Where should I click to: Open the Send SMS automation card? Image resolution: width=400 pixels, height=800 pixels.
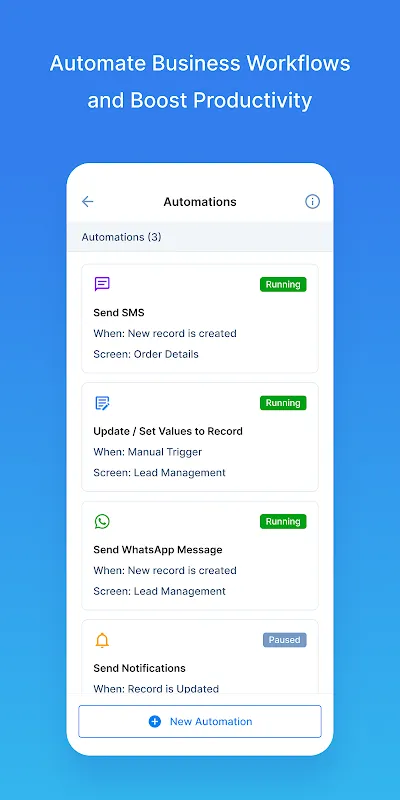200,318
